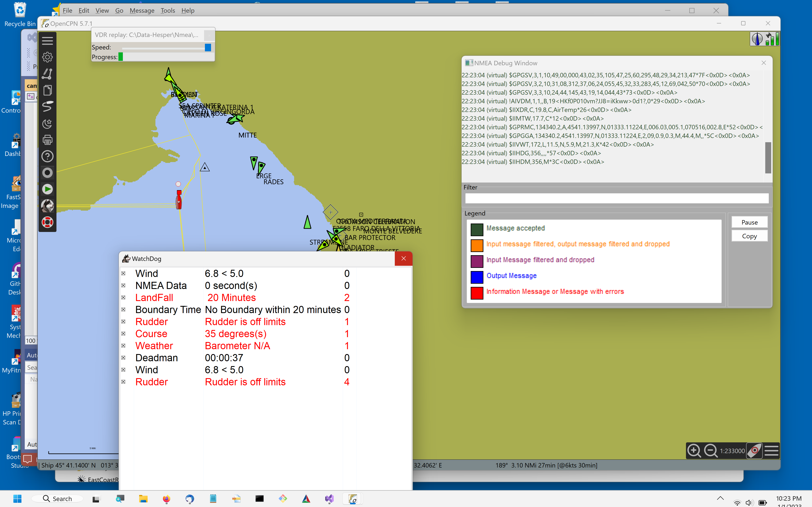
Task: Open OpenCPN options via the settings gear
Action: pyautogui.click(x=47, y=57)
